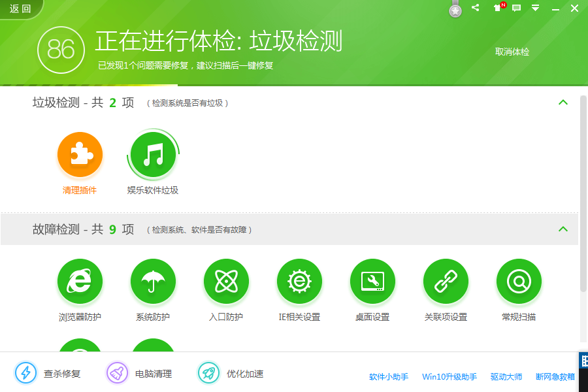This screenshot has width=588, height=392.
Task: Click the medal achievement icon
Action: pyautogui.click(x=455, y=9)
